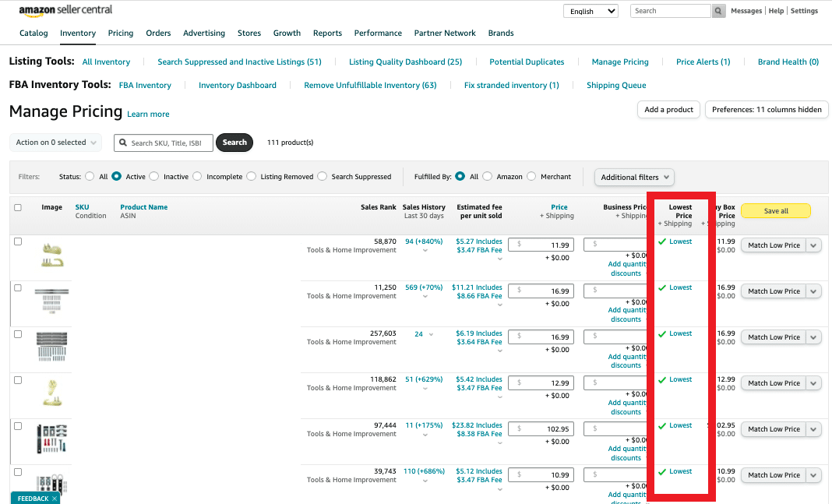Open the Inventory menu
Screen dimensions: 832x504
click(x=78, y=33)
